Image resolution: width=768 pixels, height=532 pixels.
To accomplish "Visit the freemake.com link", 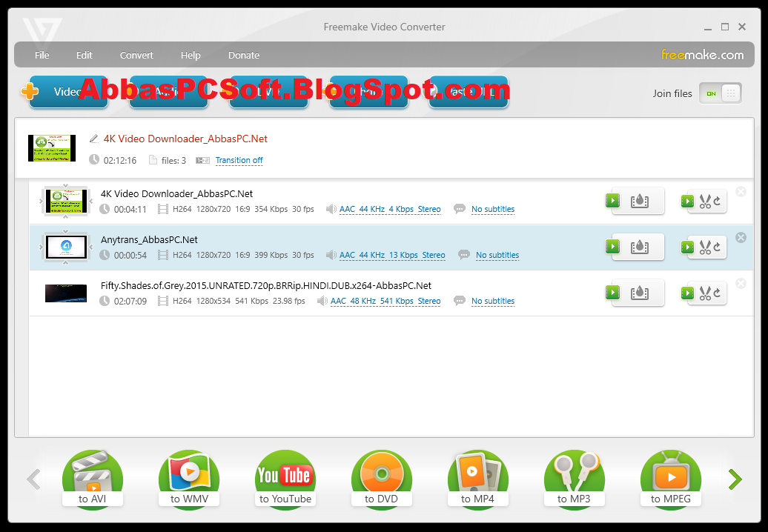I will point(702,55).
